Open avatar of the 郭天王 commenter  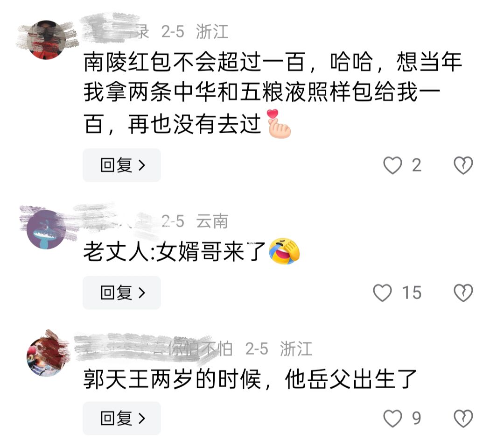pos(46,356)
